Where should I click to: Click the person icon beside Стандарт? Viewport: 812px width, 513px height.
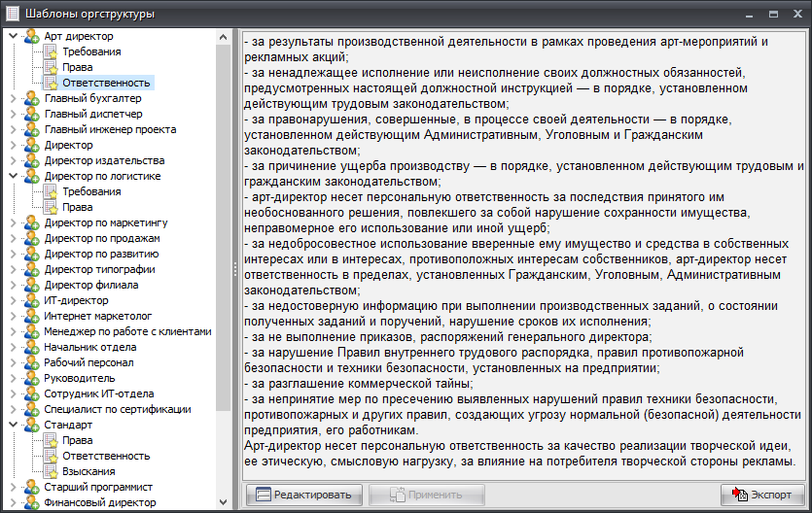click(x=32, y=425)
